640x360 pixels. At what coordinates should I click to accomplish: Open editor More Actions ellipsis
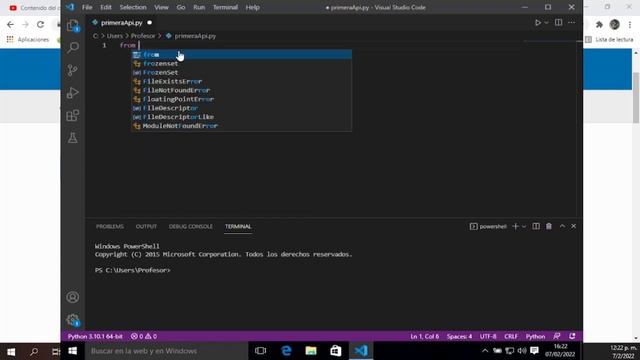coord(571,22)
